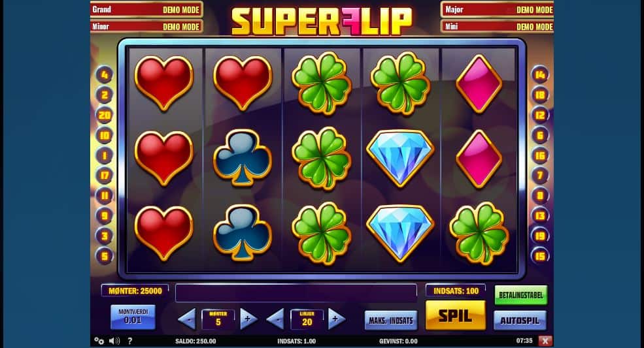Set MAKS. INDSATS max bet
The width and height of the screenshot is (644, 348).
(391, 321)
